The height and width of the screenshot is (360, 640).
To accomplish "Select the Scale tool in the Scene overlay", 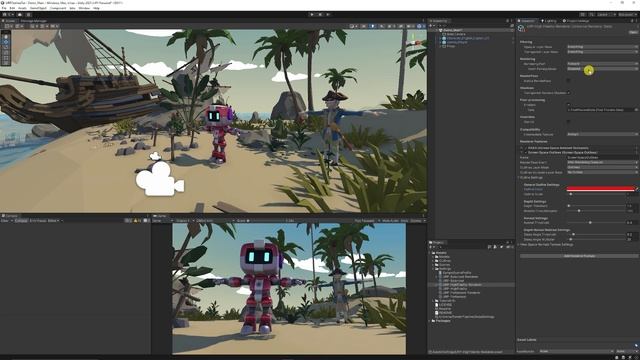I will (x=6, y=52).
